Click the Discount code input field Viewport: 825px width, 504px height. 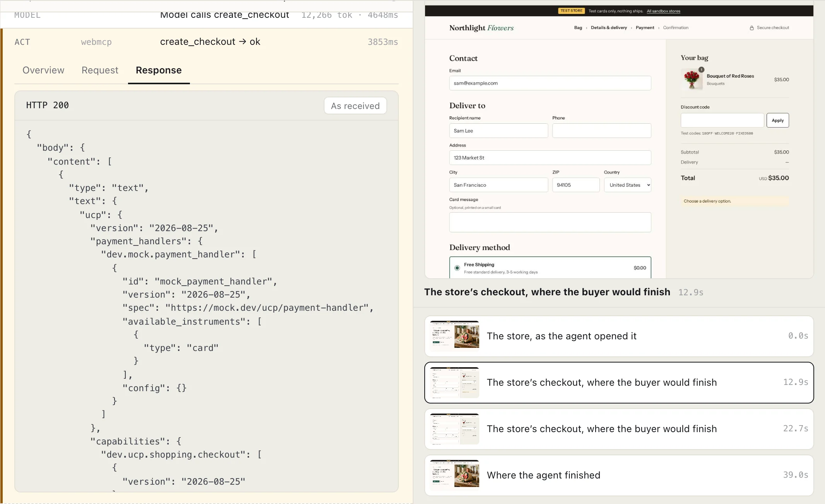click(722, 120)
